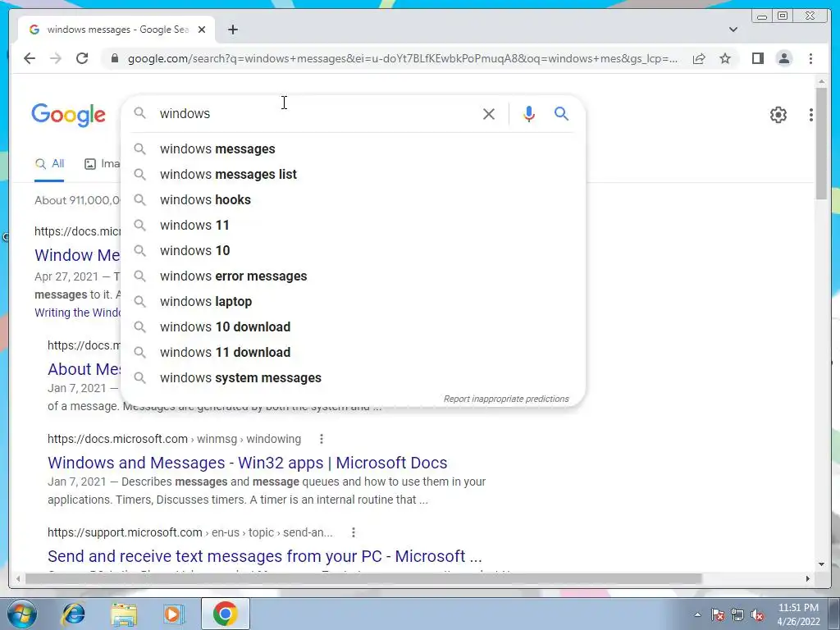Bookmark this tab with star icon

click(725, 58)
